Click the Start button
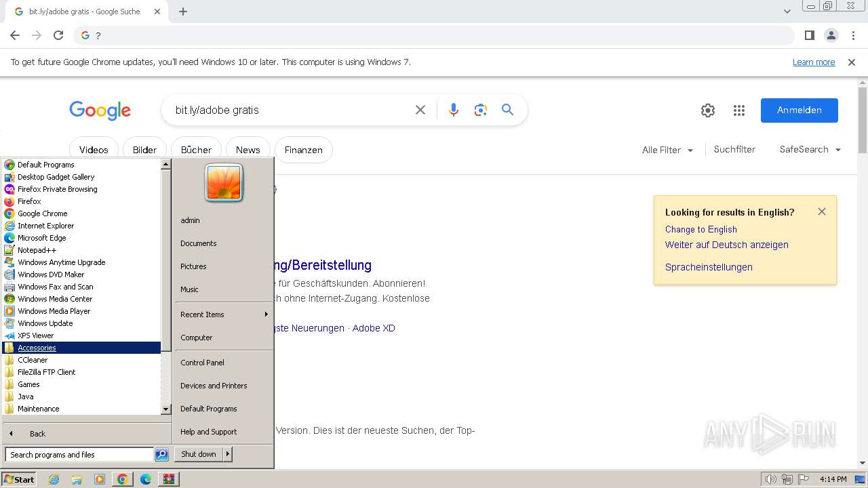This screenshot has width=868, height=488. click(x=18, y=479)
